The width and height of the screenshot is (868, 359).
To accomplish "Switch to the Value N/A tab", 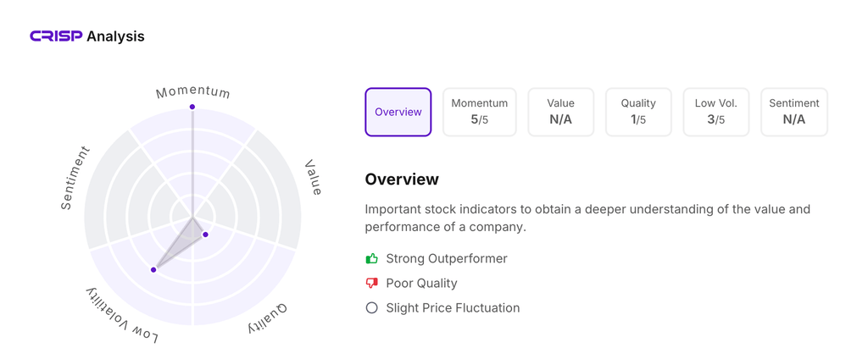I will (560, 112).
